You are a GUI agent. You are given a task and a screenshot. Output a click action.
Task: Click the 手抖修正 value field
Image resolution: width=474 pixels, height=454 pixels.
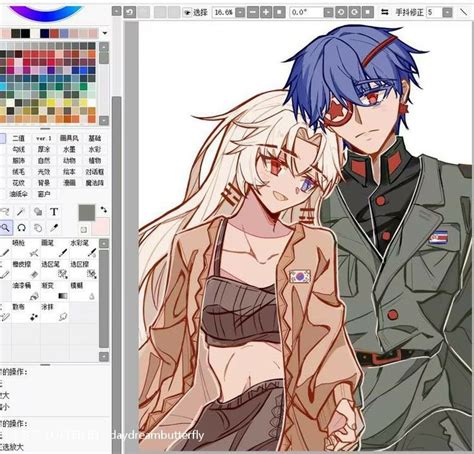(x=434, y=13)
